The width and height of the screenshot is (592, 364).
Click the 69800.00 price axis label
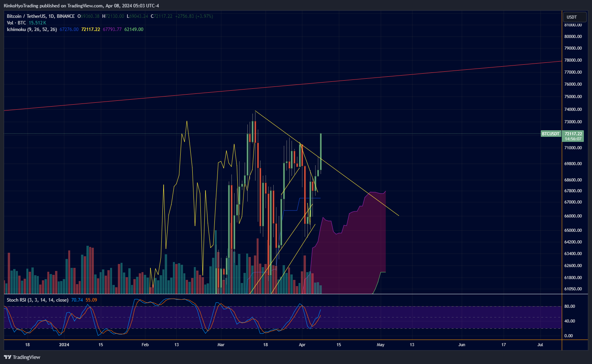(x=573, y=164)
